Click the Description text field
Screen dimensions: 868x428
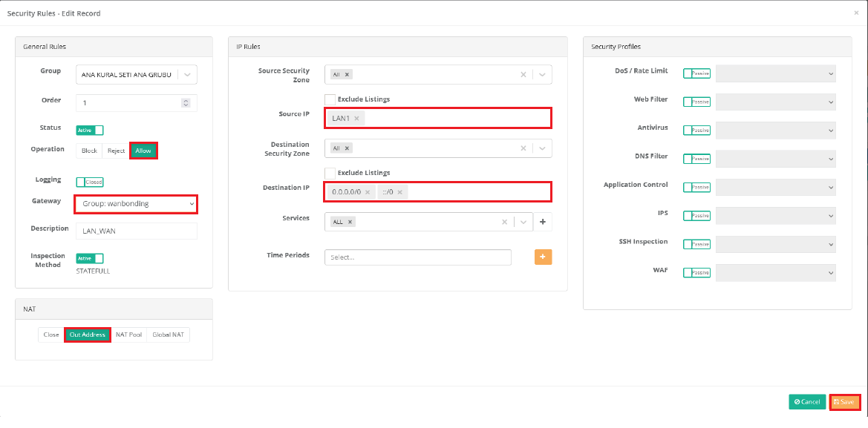[x=136, y=231]
